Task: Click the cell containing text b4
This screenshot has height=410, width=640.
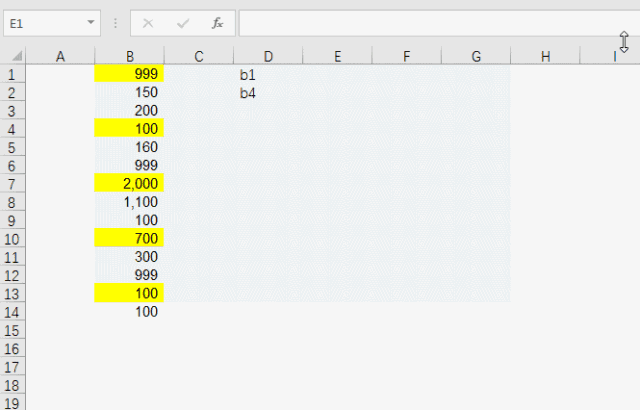Action: pos(268,93)
